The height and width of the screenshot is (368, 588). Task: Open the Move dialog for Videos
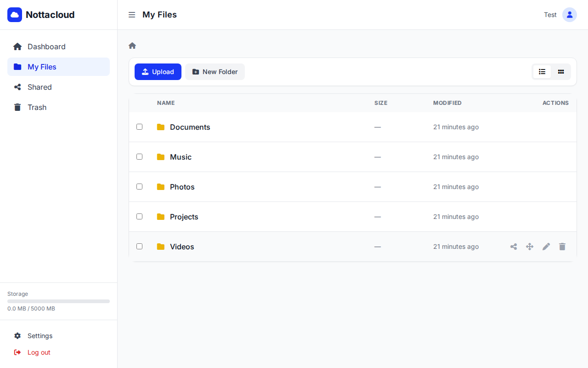[530, 247]
